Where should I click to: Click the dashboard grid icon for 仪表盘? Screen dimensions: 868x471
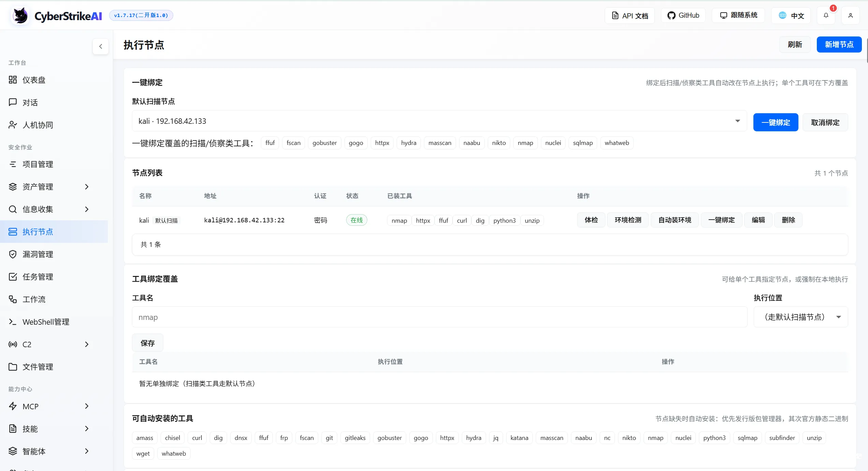pos(13,80)
